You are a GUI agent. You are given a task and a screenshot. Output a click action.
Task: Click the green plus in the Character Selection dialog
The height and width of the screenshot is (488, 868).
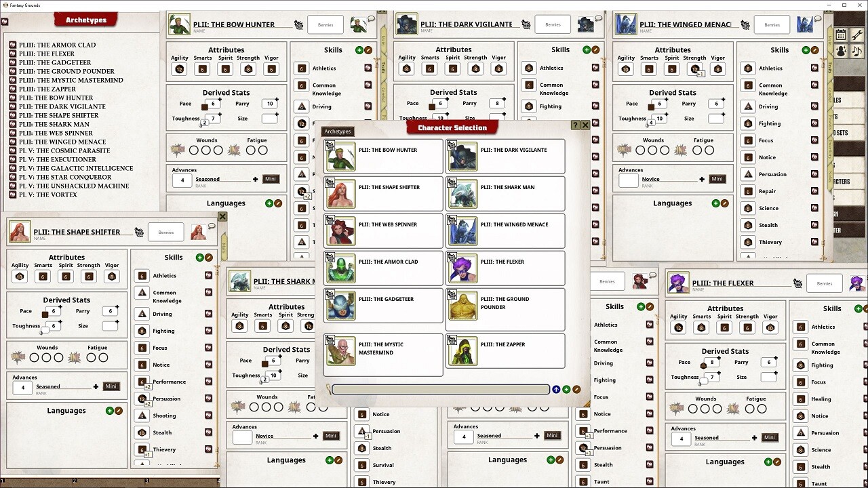pos(566,389)
